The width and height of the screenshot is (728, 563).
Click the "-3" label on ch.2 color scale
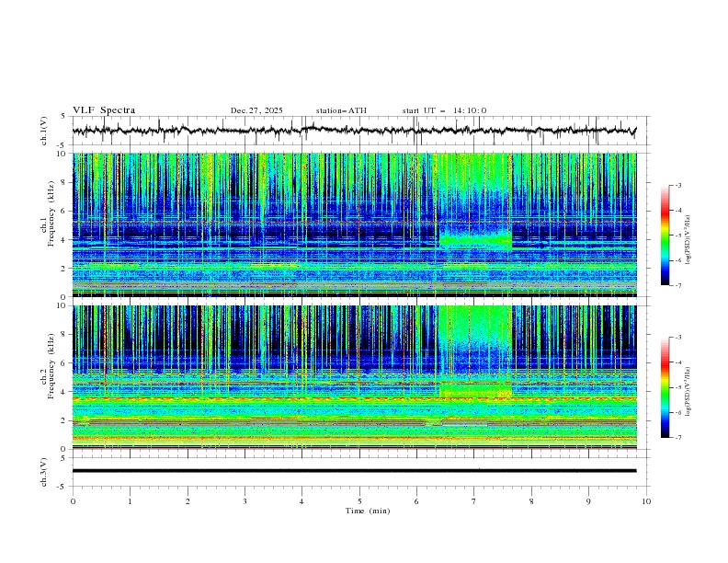pos(677,338)
